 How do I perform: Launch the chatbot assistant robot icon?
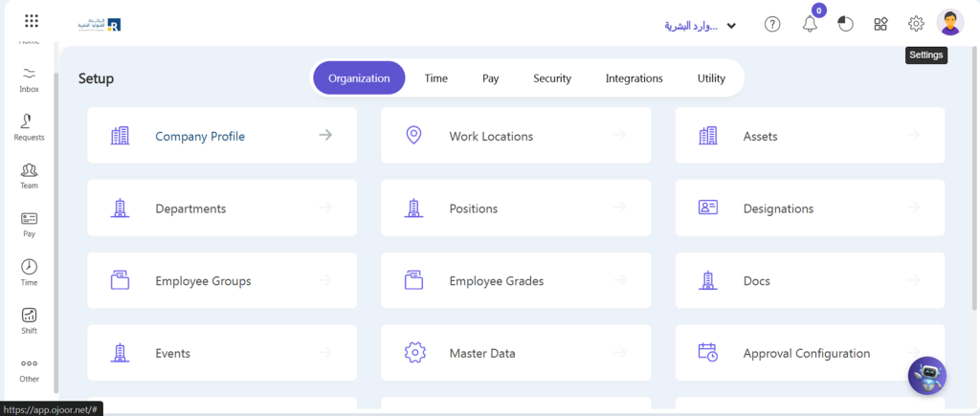[926, 375]
